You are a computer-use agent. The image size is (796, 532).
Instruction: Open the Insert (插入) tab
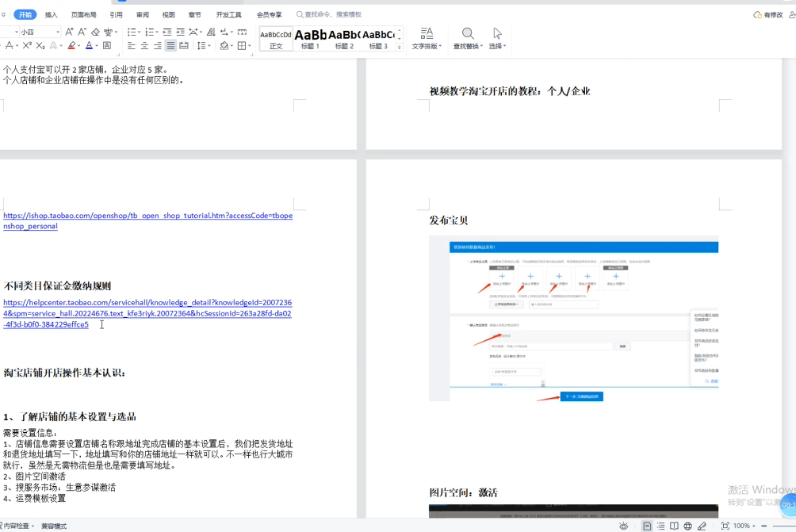pyautogui.click(x=51, y=15)
